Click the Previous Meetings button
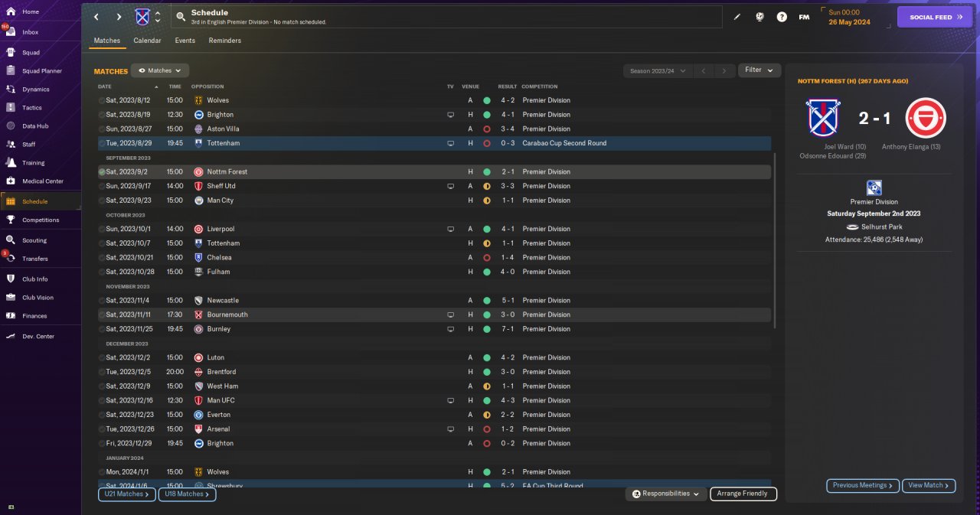Image resolution: width=980 pixels, height=515 pixels. (x=863, y=486)
